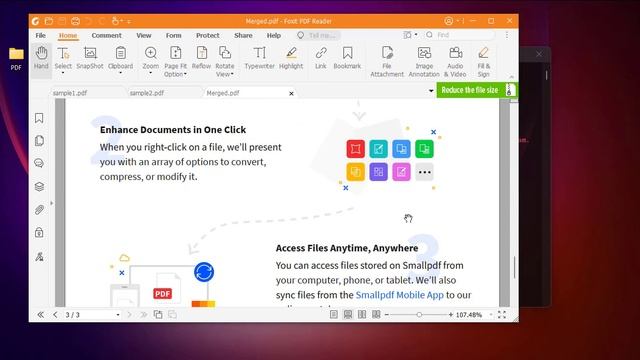The image size is (640, 360).
Task: Switch to the Share ribbon tab
Action: point(243,36)
